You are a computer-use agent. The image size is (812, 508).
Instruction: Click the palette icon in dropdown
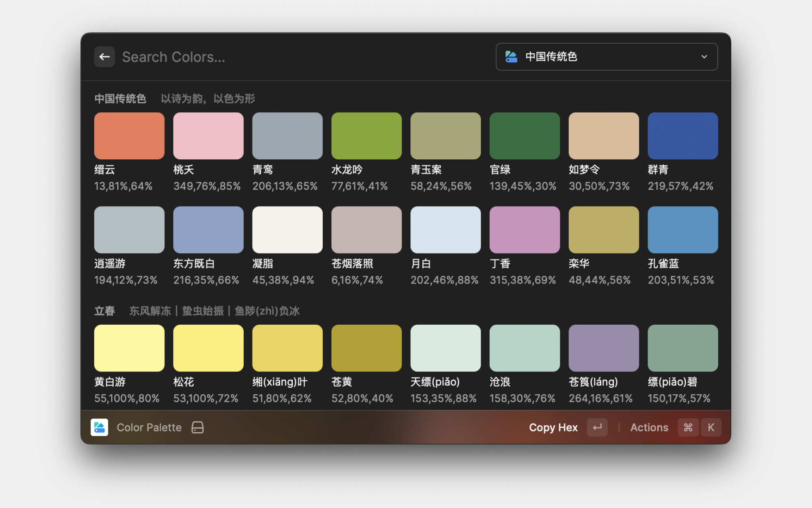tap(511, 57)
